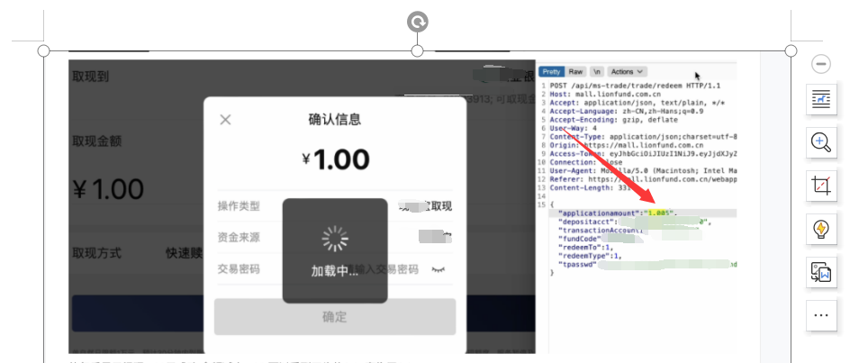Click the top-left image resize handle
The image size is (868, 363).
pos(43,50)
